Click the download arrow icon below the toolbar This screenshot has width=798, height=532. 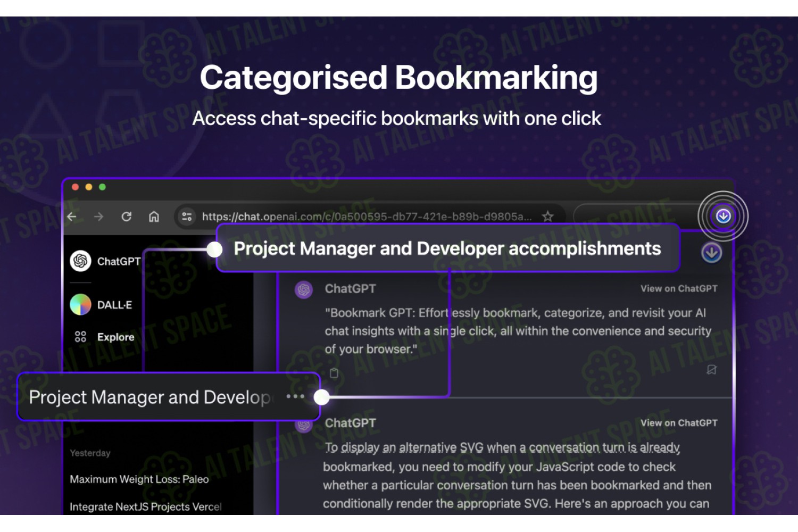click(x=711, y=253)
